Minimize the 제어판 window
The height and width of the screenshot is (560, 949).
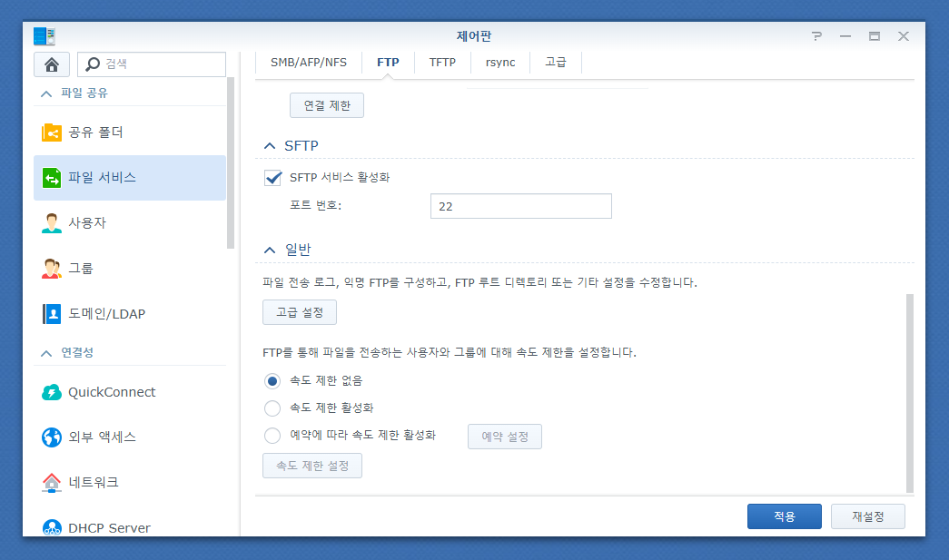845,36
